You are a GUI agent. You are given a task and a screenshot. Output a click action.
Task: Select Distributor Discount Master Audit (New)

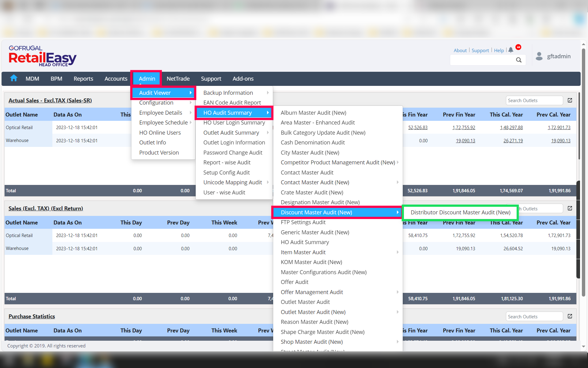pyautogui.click(x=460, y=212)
